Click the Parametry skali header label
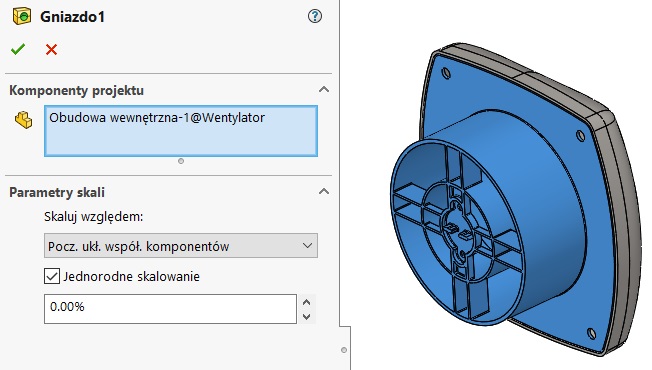 [x=57, y=192]
